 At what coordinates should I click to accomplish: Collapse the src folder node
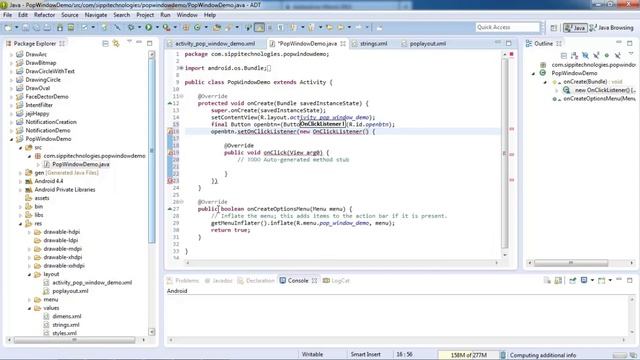(x=20, y=148)
